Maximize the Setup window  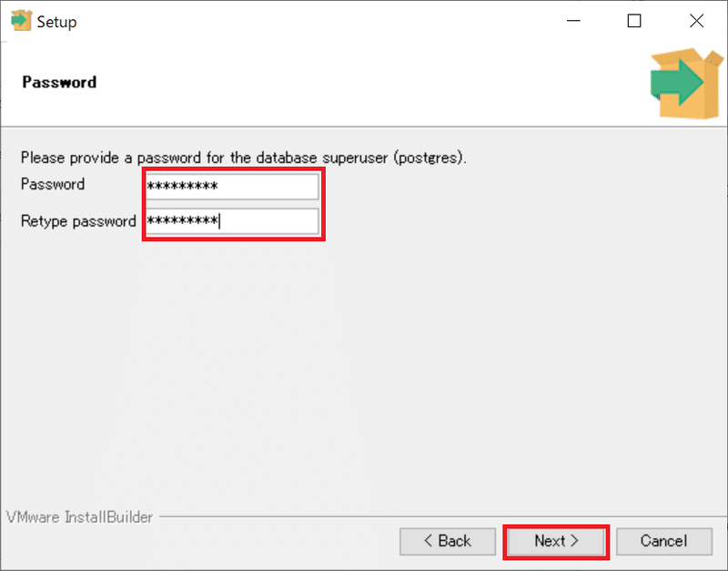point(634,22)
